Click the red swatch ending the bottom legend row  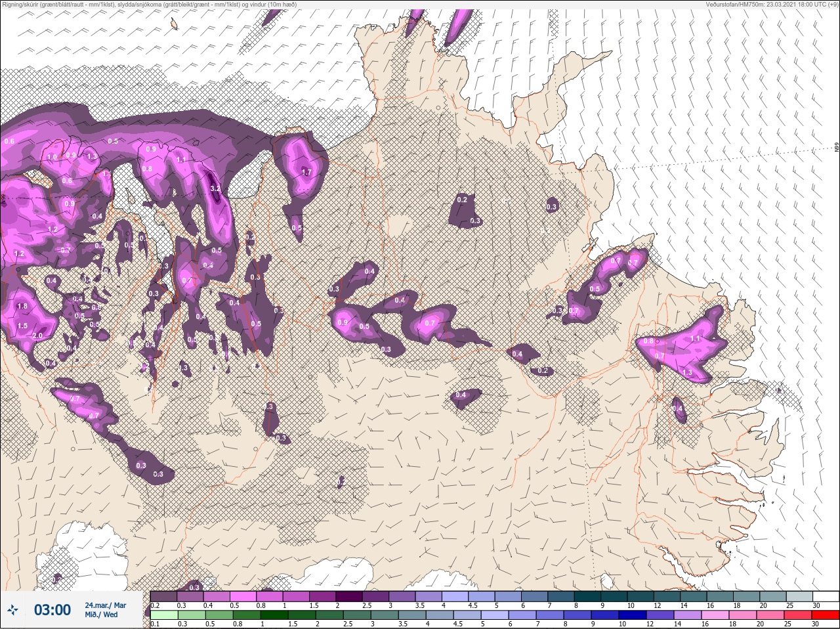coord(824,614)
